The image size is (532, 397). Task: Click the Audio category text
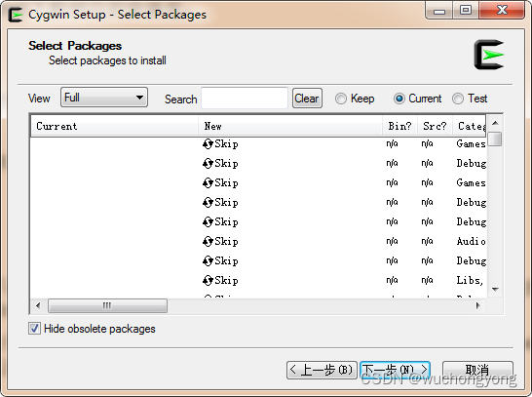[x=472, y=242]
